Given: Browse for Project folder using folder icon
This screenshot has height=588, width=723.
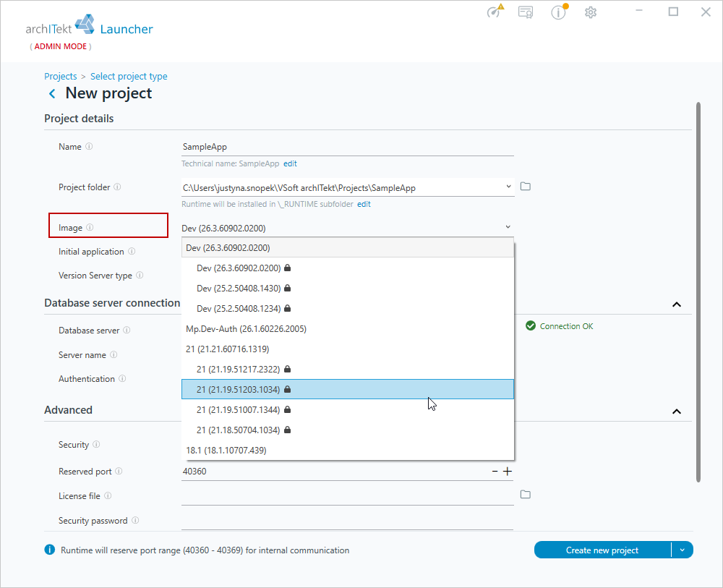Looking at the screenshot, I should point(525,187).
